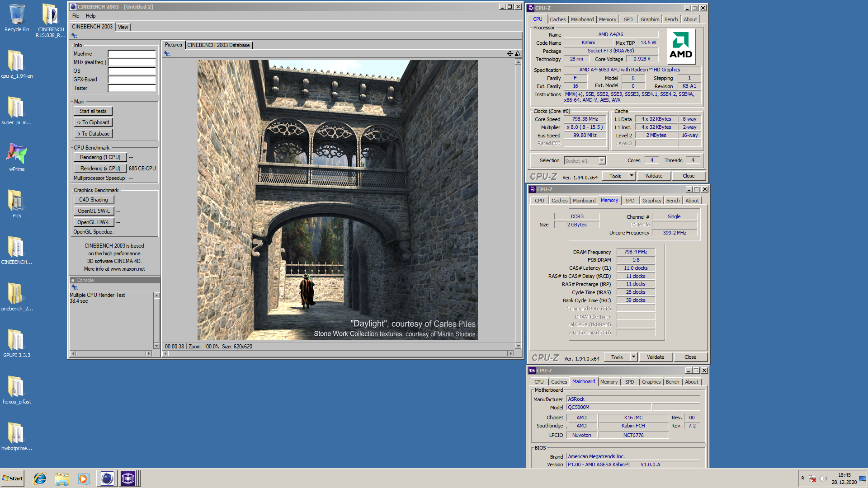The height and width of the screenshot is (488, 868).
Task: Open the Graphics tab in the Mainboard CPU-Z window
Action: pos(651,382)
